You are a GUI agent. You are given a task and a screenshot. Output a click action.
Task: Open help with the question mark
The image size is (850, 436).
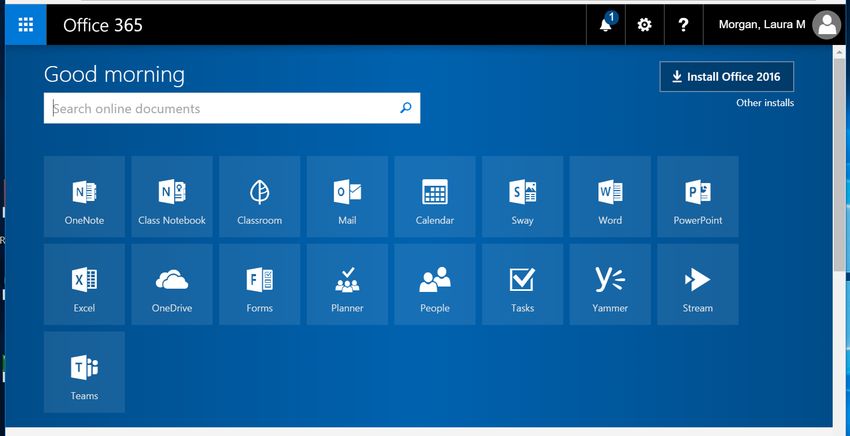684,24
